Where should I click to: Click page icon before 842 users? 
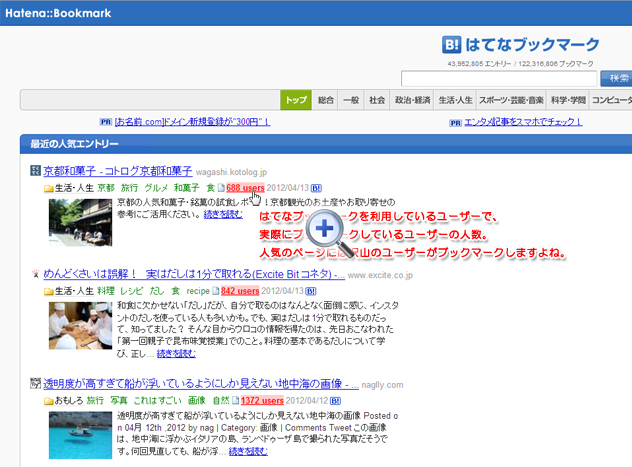click(216, 291)
